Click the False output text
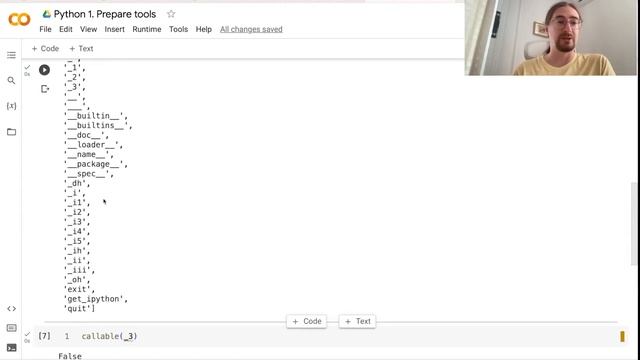This screenshot has width=640, height=360. [70, 356]
